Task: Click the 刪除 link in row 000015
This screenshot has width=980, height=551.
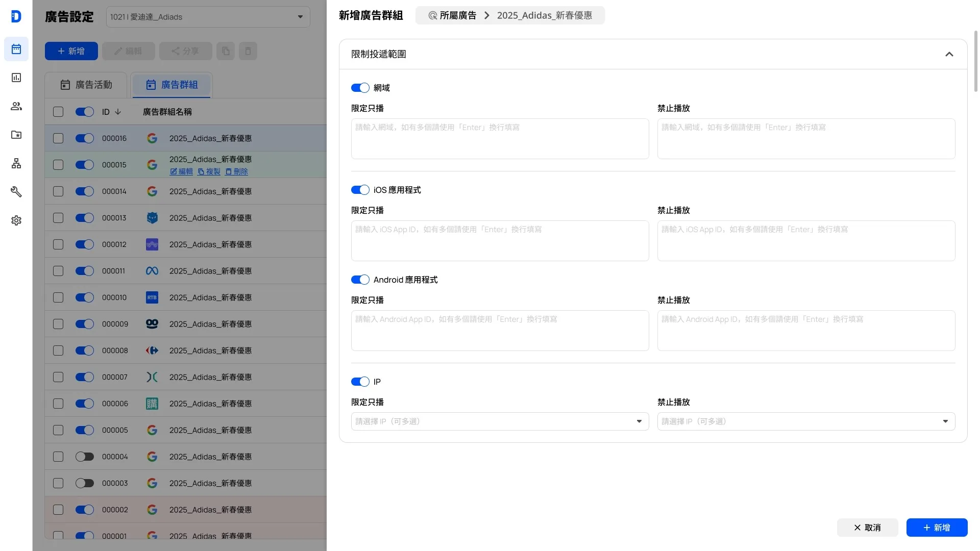Action: point(237,171)
